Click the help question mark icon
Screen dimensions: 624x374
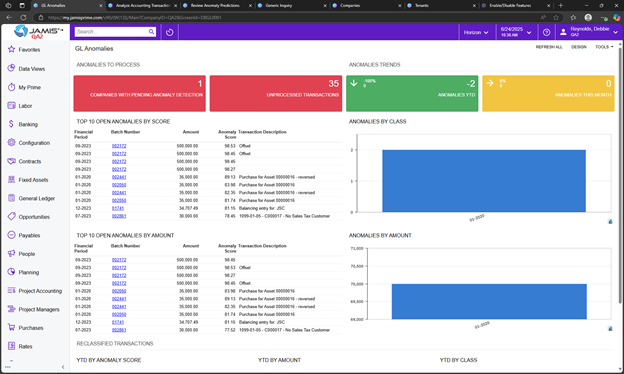coord(546,32)
